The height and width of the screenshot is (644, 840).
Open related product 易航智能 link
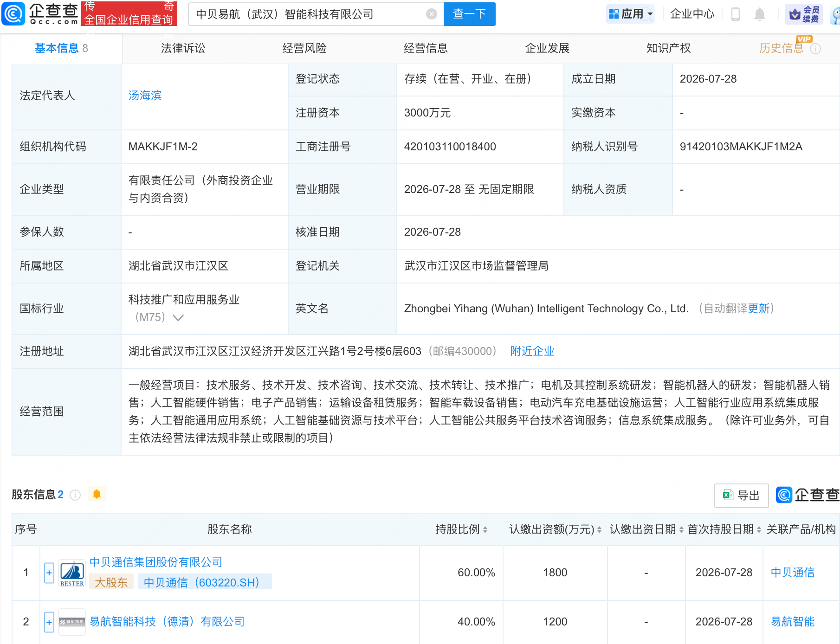coord(793,622)
